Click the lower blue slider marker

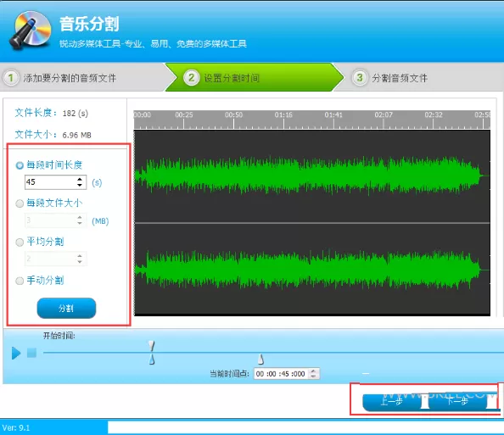[x=152, y=360]
